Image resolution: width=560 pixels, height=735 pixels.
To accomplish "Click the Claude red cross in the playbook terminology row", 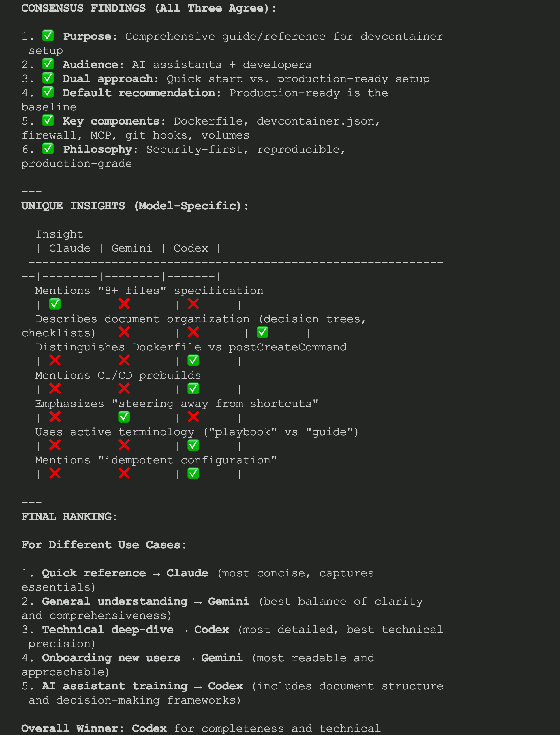I will click(x=55, y=445).
